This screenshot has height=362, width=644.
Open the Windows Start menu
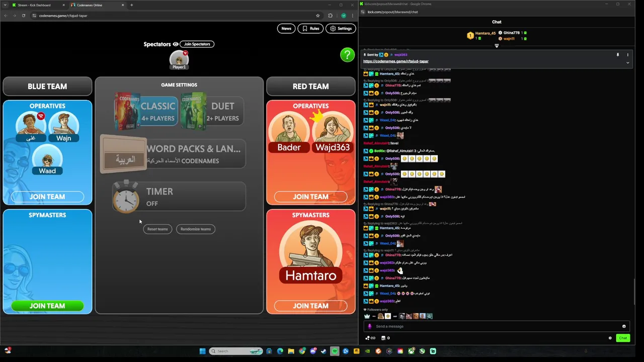pyautogui.click(x=202, y=351)
